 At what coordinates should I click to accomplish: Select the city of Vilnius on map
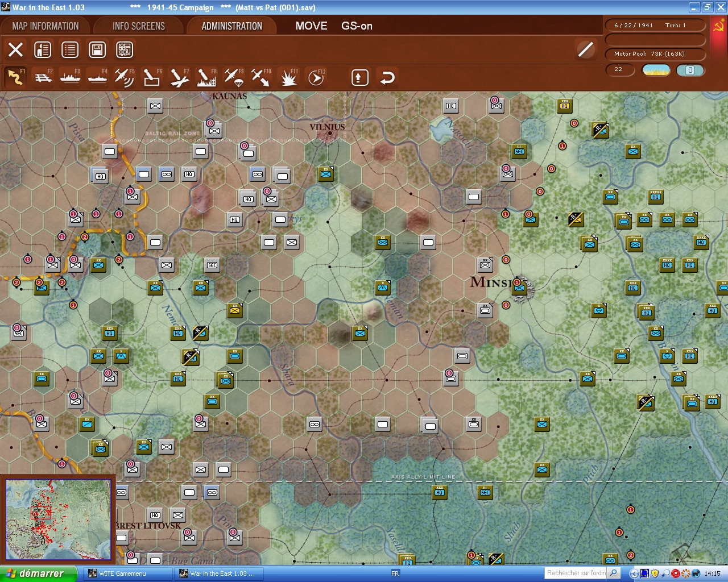(330, 133)
